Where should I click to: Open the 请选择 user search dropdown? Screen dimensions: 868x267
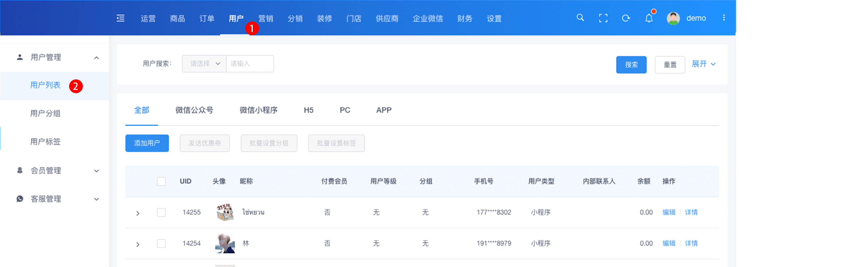(204, 64)
